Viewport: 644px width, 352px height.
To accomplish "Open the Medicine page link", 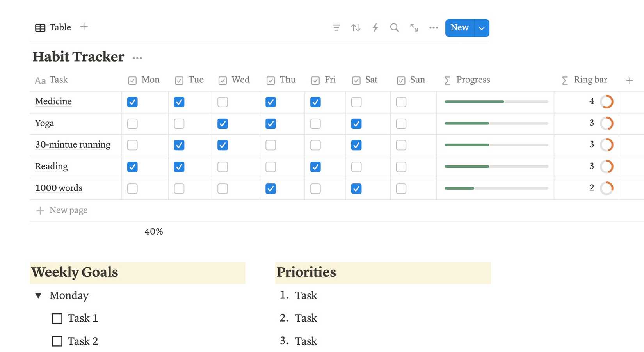I will pos(53,101).
